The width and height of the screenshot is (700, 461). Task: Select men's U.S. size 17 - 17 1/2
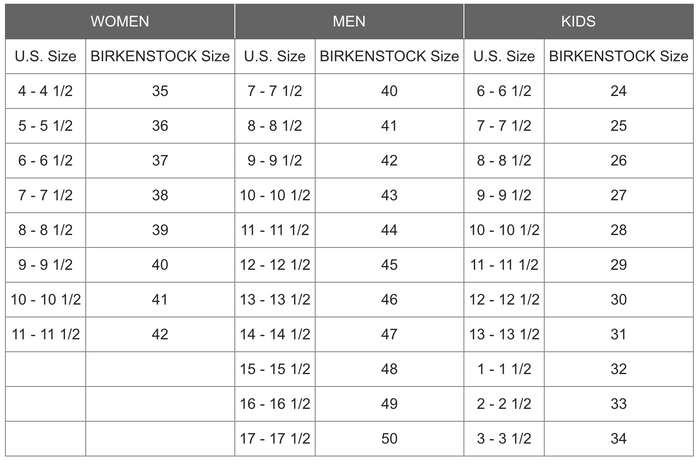coord(275,439)
